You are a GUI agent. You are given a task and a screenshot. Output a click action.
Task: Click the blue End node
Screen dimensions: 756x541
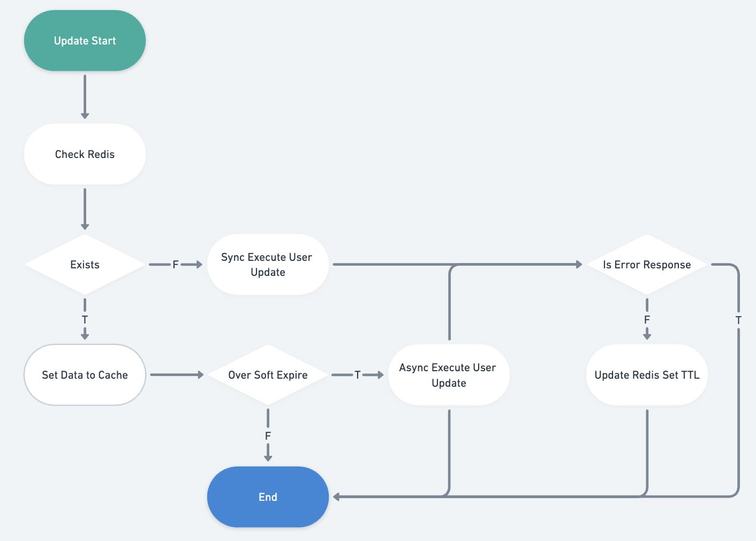tap(268, 497)
